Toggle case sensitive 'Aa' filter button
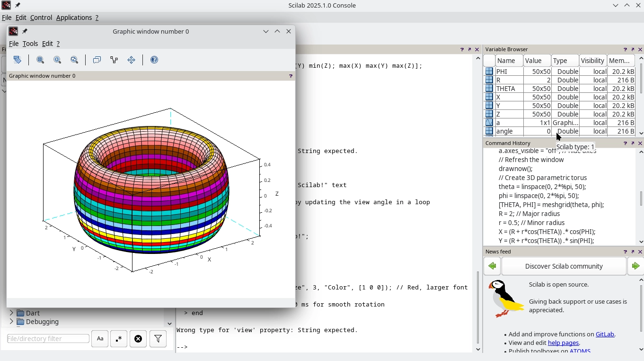The image size is (644, 361). click(100, 339)
